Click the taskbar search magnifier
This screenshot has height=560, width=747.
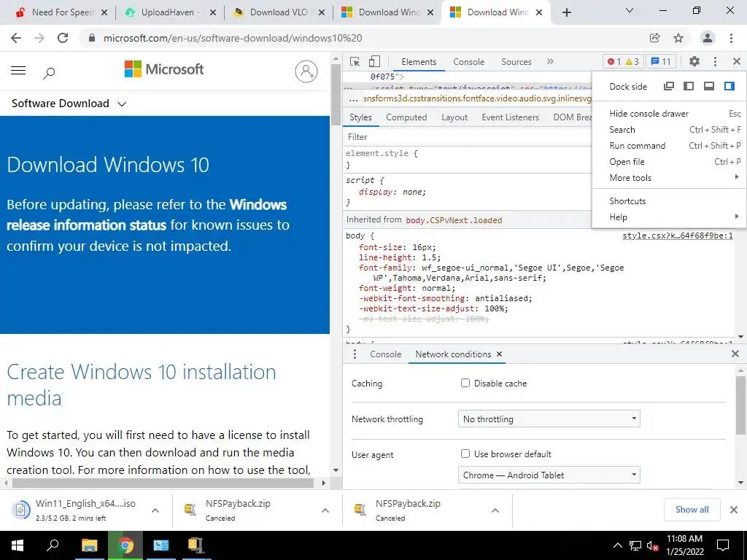click(x=53, y=545)
